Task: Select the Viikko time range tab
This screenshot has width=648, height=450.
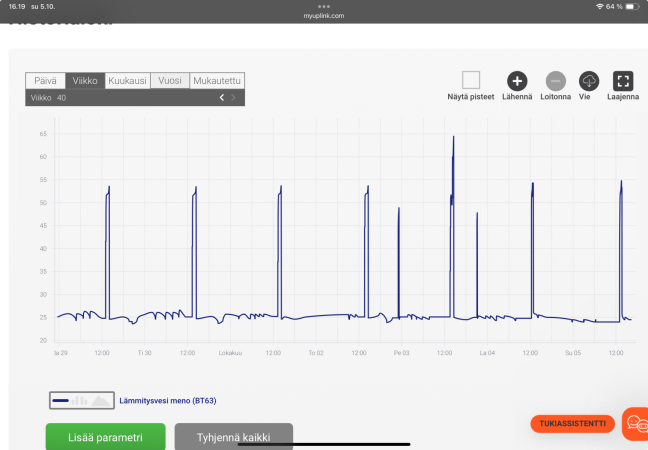Action: click(x=85, y=81)
